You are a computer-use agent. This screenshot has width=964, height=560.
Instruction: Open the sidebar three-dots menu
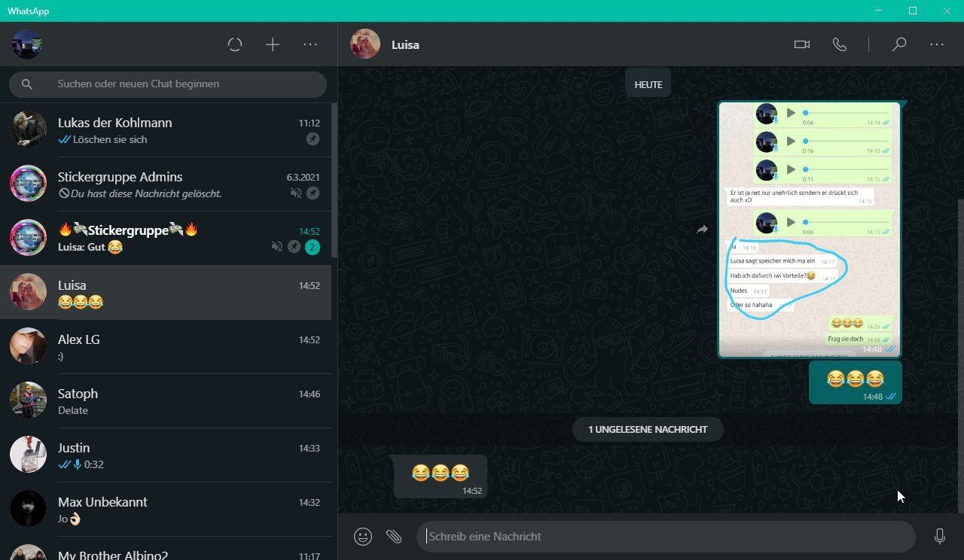pos(310,44)
